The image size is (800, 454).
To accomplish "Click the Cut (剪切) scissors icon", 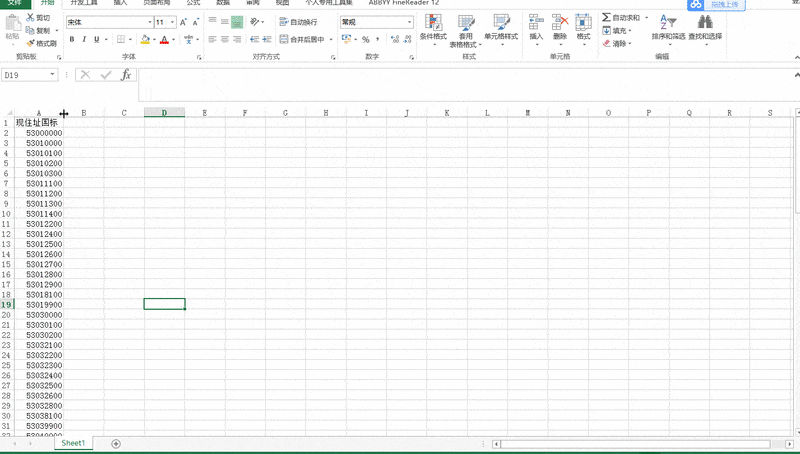I will coord(30,18).
